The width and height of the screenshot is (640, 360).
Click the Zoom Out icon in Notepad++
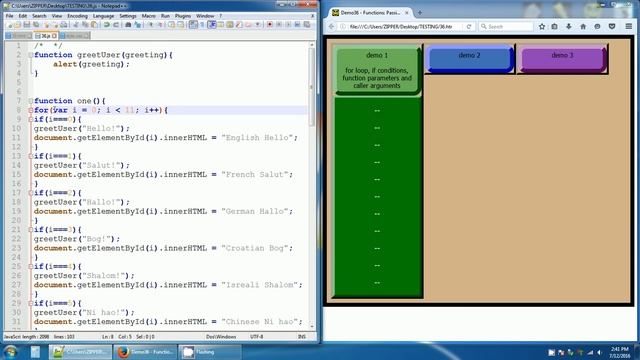coord(160,25)
